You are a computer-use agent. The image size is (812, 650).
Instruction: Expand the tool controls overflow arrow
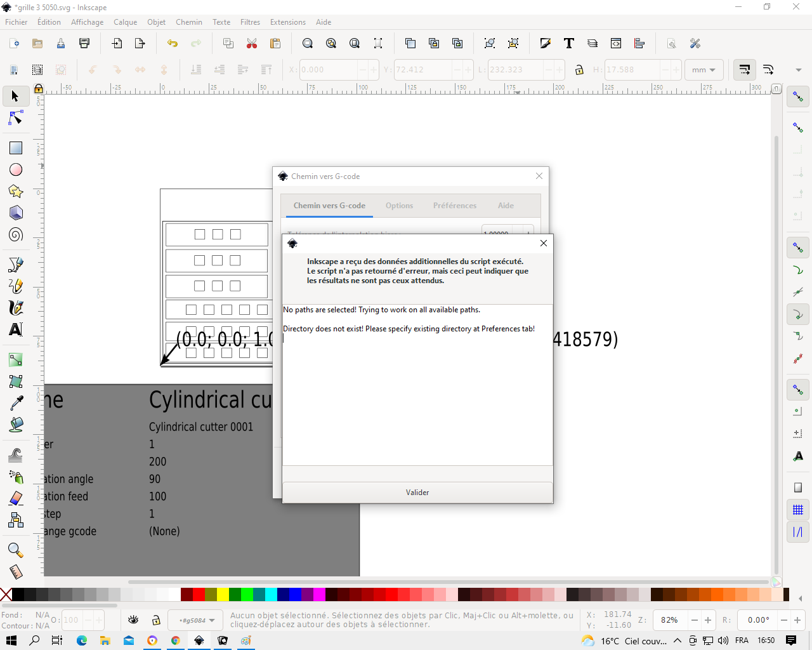[799, 70]
